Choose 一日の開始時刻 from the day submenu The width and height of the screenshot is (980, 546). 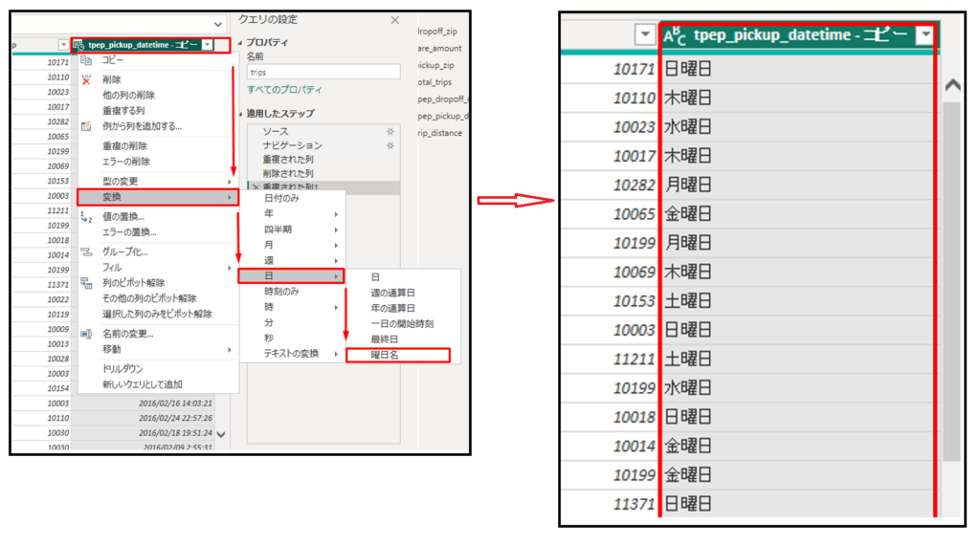coord(402,324)
